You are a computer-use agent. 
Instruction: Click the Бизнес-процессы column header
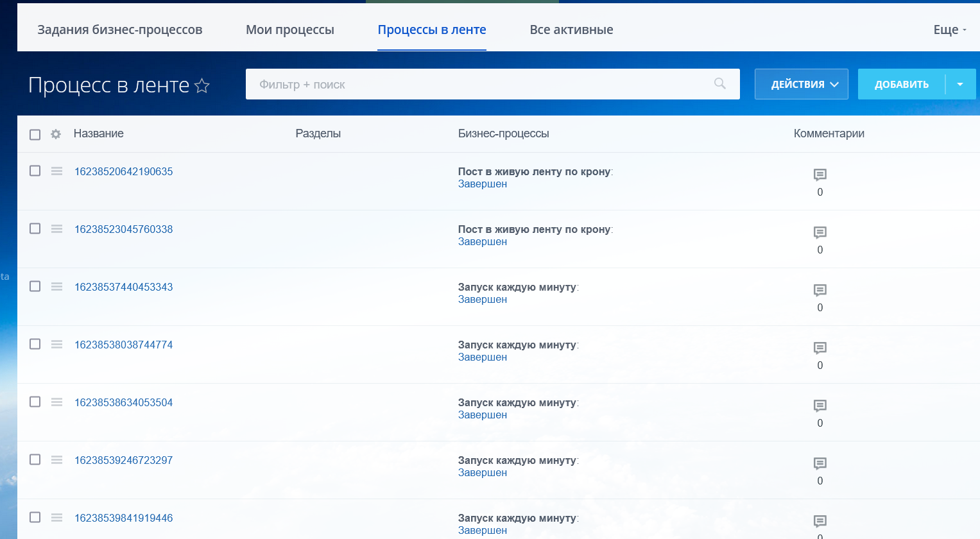coord(504,133)
